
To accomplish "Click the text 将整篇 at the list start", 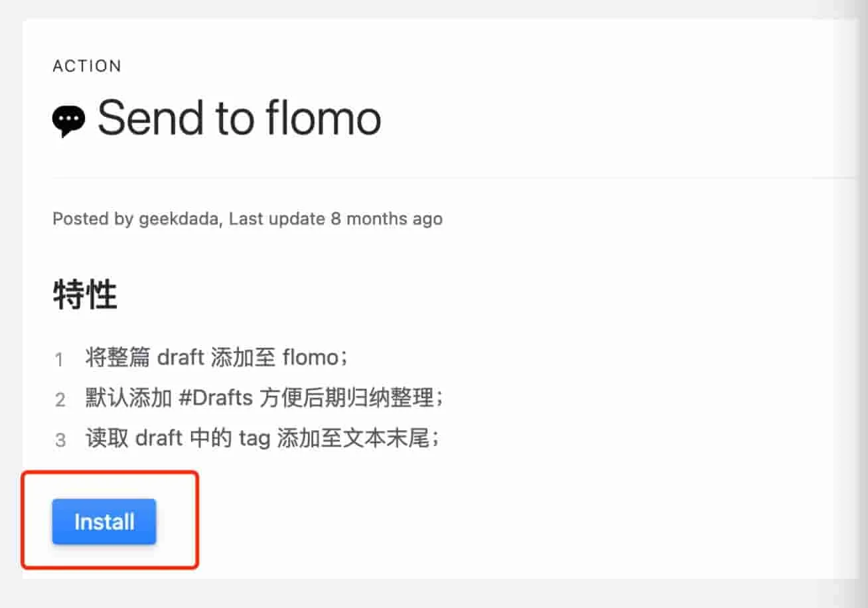I will [x=118, y=358].
